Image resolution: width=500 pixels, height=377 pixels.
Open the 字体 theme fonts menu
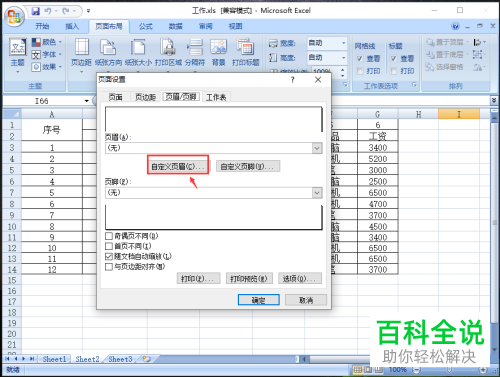coord(47,54)
